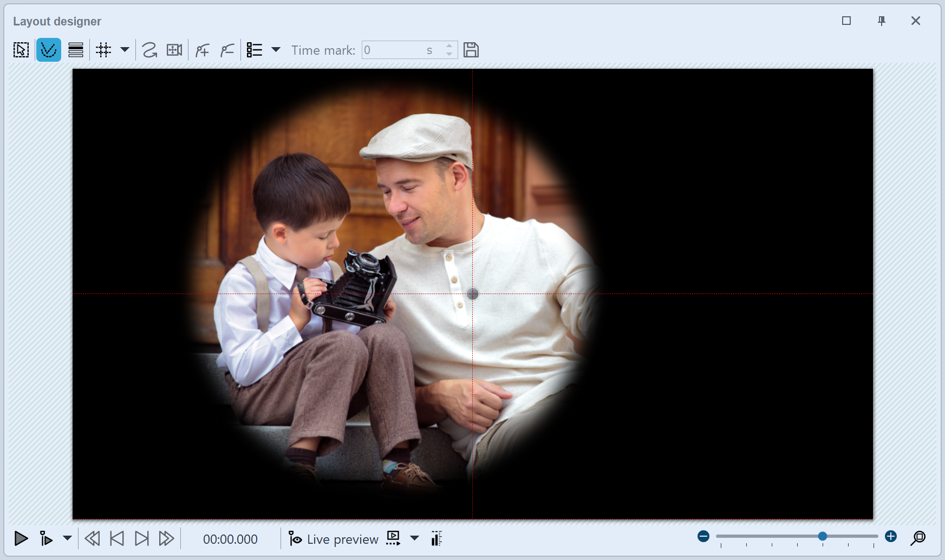Click the zoom slider handle
Image resolution: width=945 pixels, height=560 pixels.
[823, 537]
